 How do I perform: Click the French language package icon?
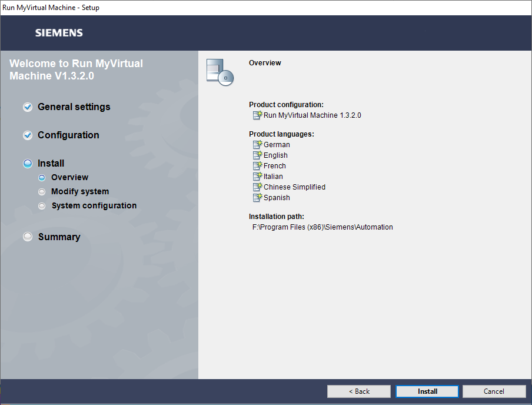(257, 166)
